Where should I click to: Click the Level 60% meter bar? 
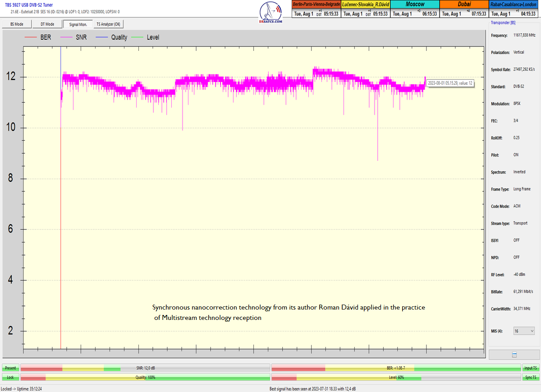tap(396, 377)
